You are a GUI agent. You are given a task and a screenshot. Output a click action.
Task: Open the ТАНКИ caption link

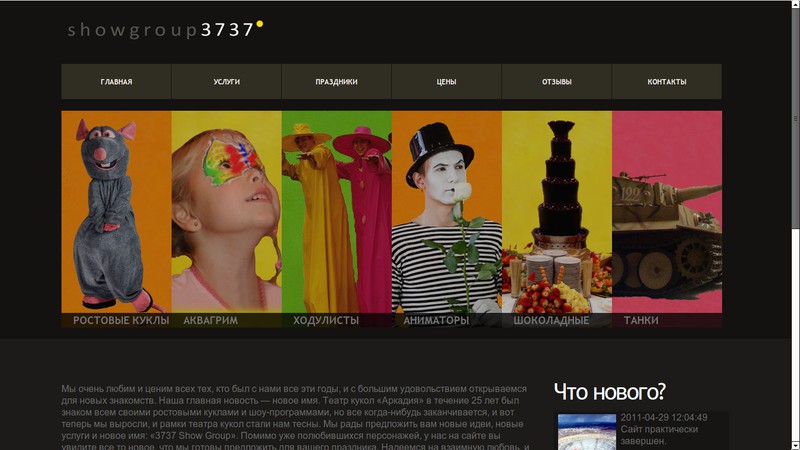tap(641, 320)
